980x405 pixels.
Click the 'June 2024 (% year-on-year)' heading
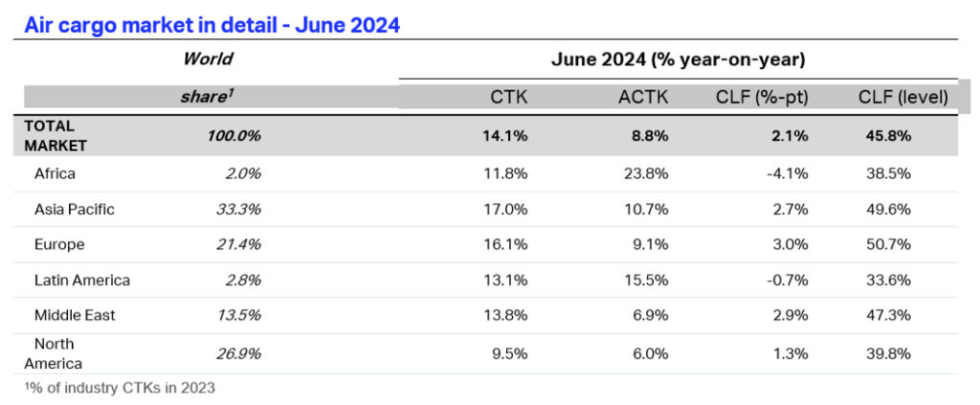pyautogui.click(x=678, y=59)
